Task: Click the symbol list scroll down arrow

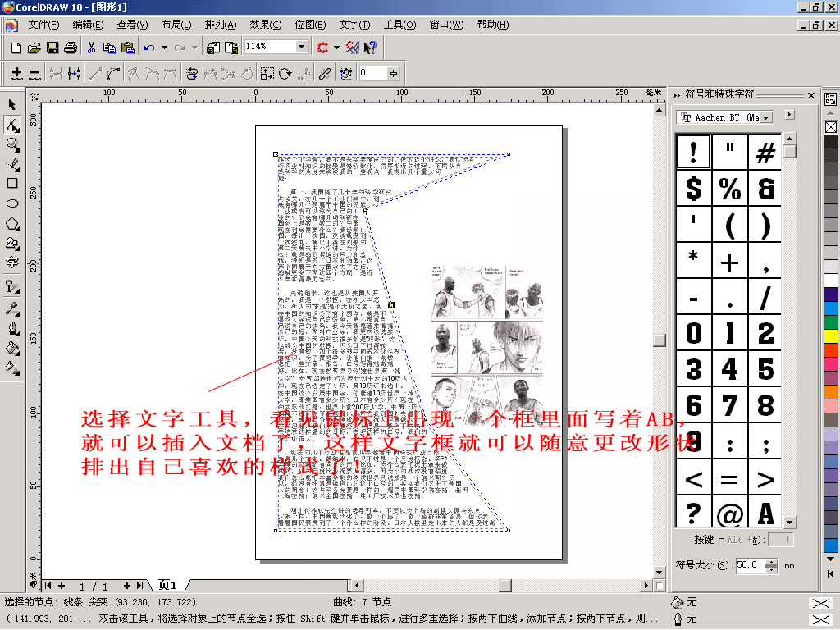Action: point(789,522)
